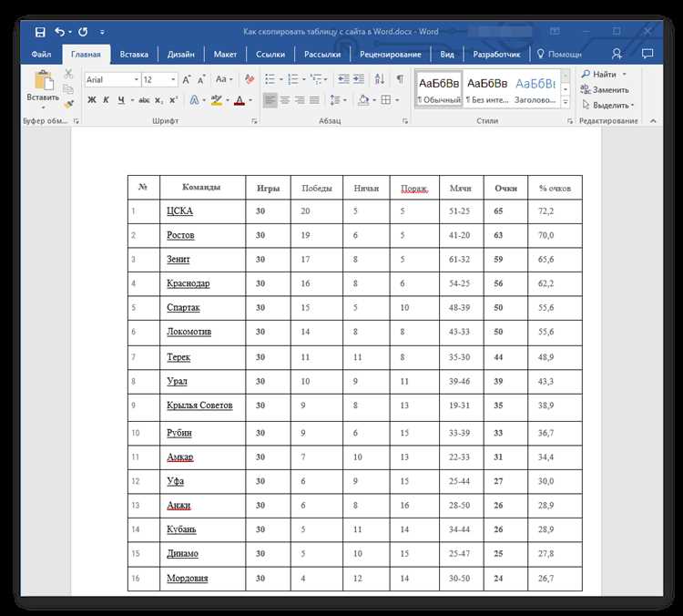Open the Ссылки tab
The height and width of the screenshot is (616, 683).
point(270,55)
